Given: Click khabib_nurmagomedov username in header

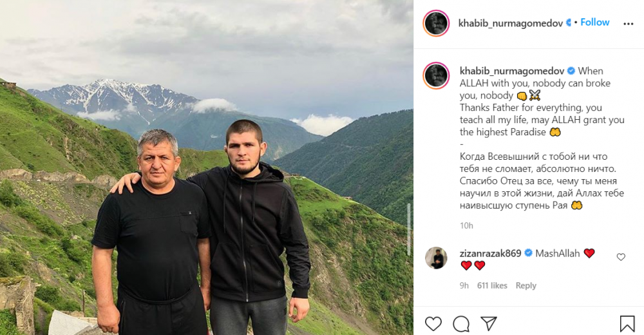Looking at the screenshot, I should 511,23.
